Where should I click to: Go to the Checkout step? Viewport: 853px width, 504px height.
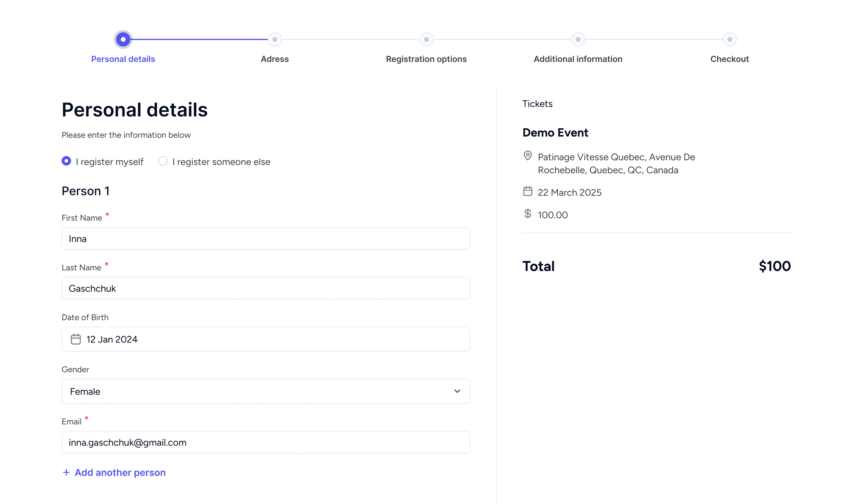tap(729, 59)
